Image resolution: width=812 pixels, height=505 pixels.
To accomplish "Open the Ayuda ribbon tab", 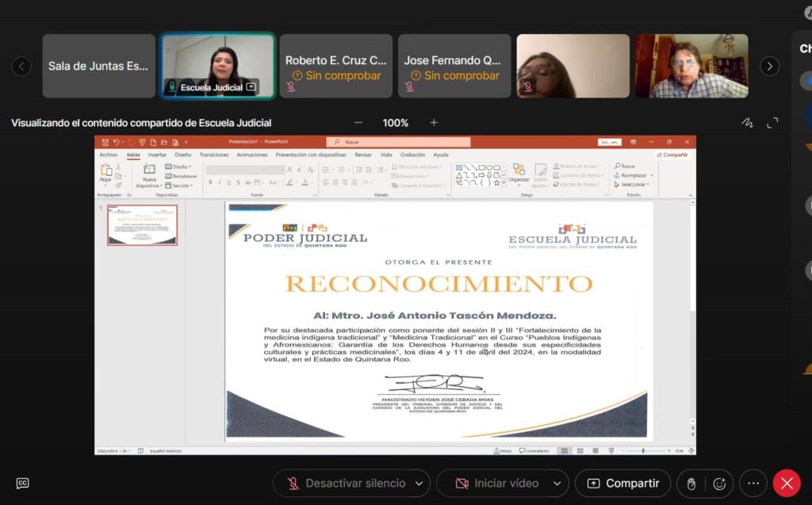I will tap(441, 155).
